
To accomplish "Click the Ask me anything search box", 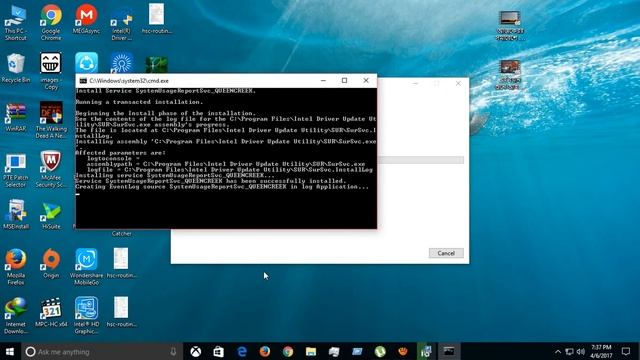I will 102,351.
